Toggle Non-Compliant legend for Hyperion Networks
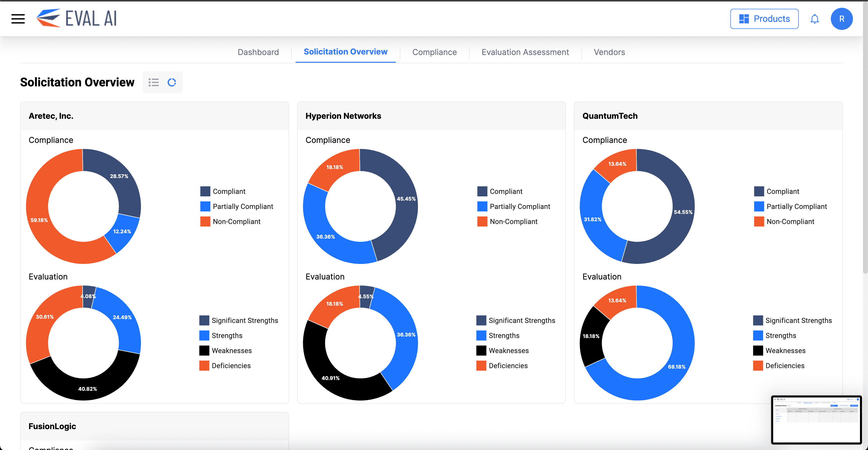This screenshot has width=868, height=450. click(x=507, y=222)
